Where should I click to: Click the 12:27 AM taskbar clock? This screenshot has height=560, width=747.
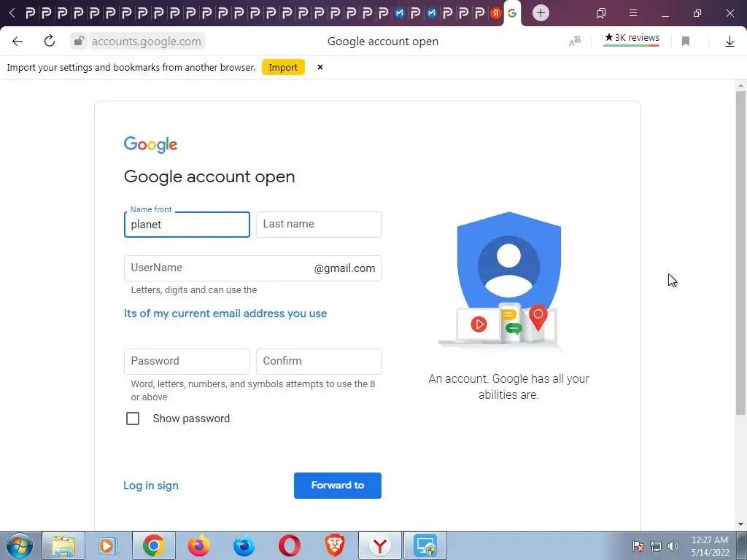pos(710,546)
